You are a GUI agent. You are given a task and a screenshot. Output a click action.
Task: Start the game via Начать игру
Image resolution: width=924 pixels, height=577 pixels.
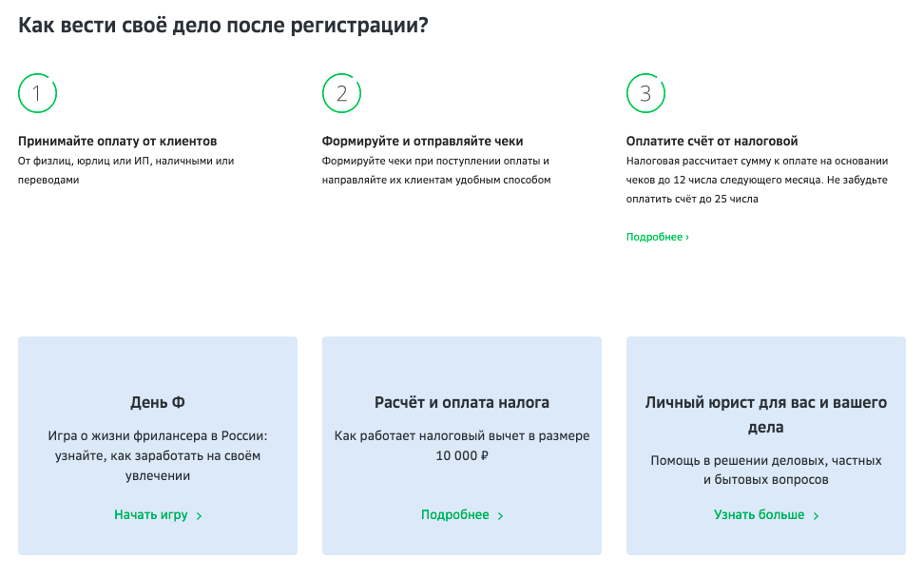[x=151, y=515]
